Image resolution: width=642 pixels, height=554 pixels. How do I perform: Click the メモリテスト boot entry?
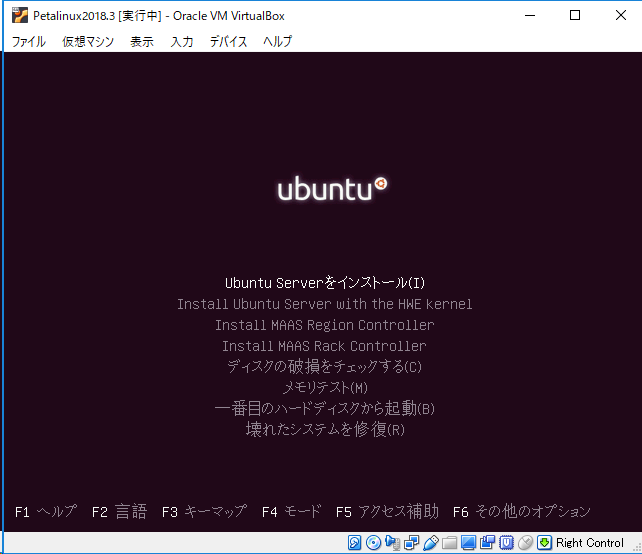[325, 388]
